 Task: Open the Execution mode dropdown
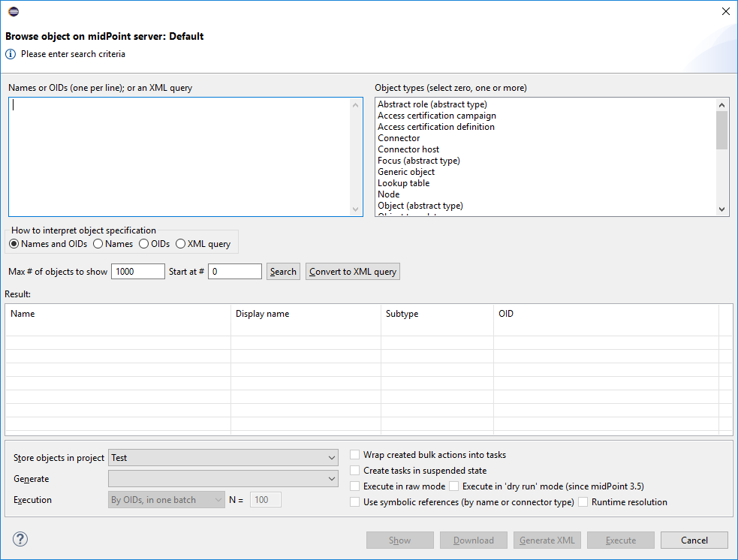[166, 500]
